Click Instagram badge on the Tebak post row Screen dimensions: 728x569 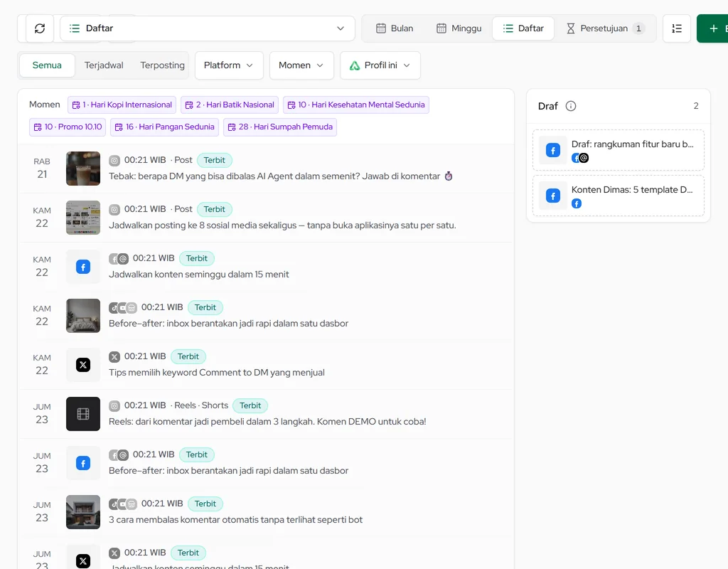(114, 160)
